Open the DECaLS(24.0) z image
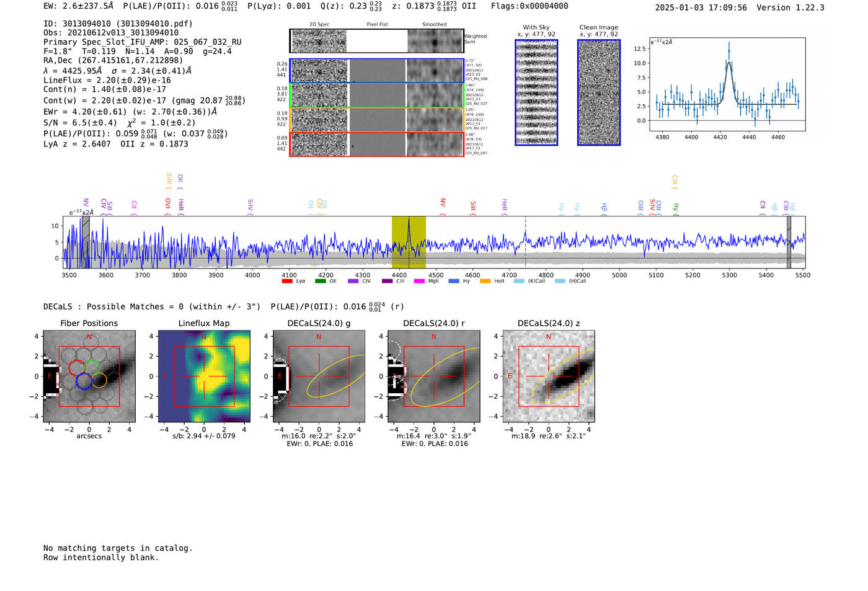868x591 pixels. click(x=549, y=376)
